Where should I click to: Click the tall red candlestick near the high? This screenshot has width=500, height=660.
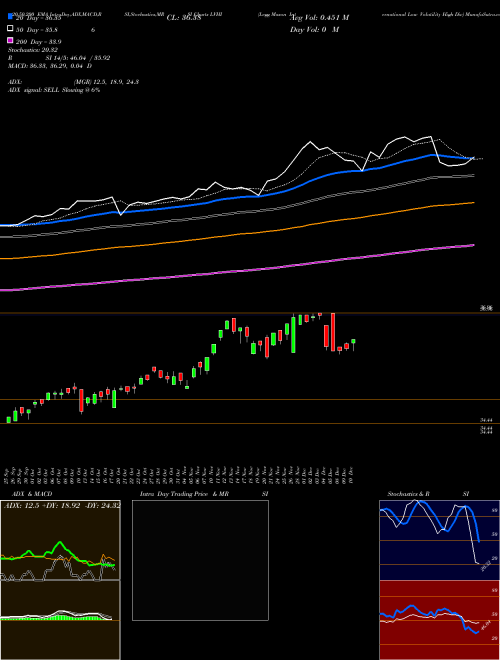tap(333, 332)
